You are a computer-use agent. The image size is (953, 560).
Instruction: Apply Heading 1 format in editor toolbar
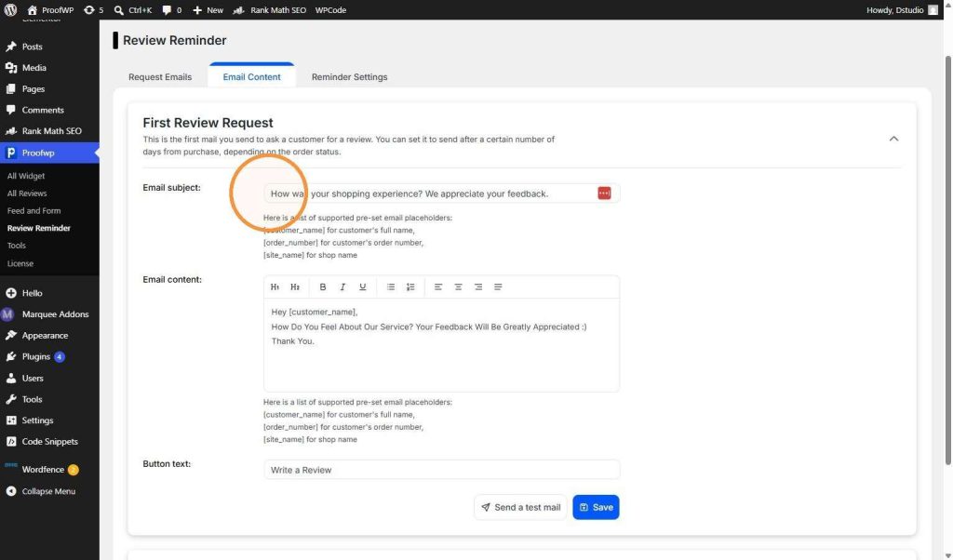(x=275, y=287)
